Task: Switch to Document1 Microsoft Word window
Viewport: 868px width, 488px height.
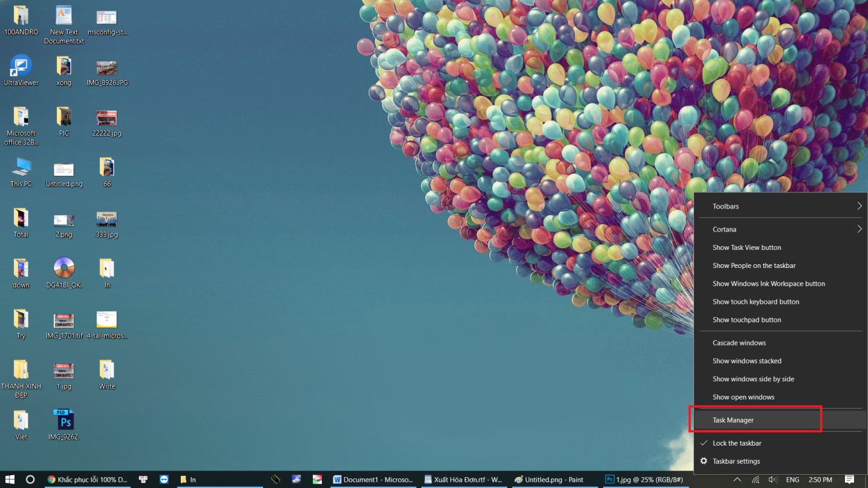Action: pos(373,480)
